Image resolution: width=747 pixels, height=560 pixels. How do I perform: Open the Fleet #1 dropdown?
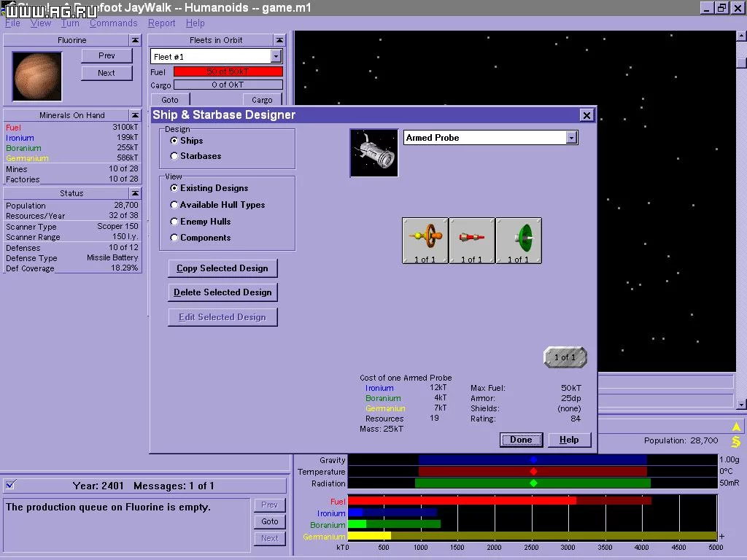click(x=276, y=57)
